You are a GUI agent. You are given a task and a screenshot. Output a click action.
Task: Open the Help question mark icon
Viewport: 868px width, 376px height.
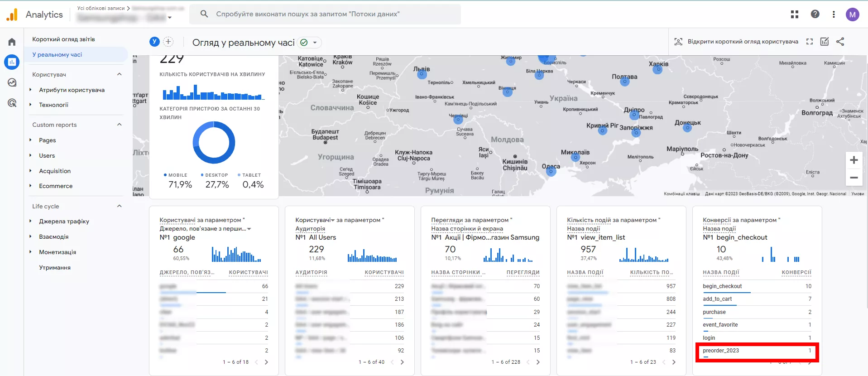click(x=815, y=14)
